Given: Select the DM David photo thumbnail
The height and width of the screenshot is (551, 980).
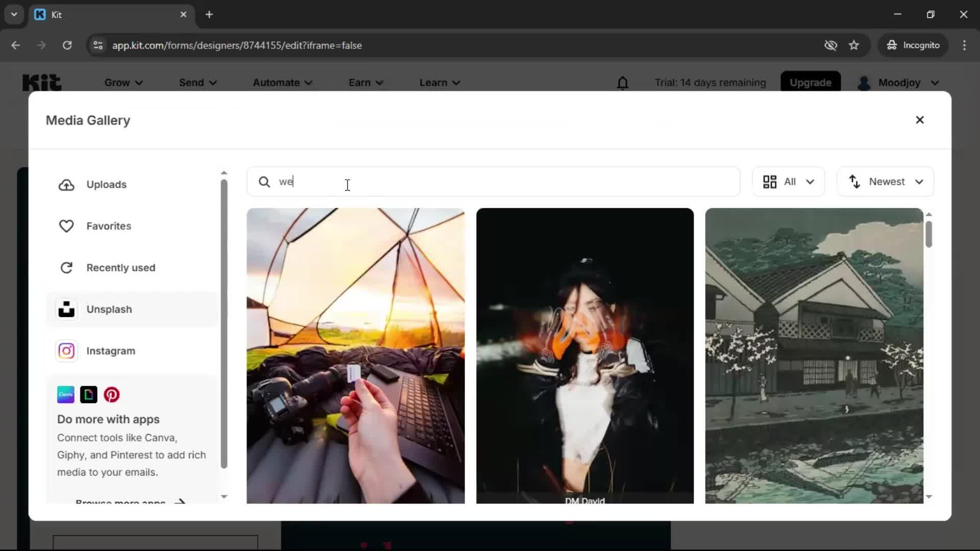Looking at the screenshot, I should click(584, 356).
